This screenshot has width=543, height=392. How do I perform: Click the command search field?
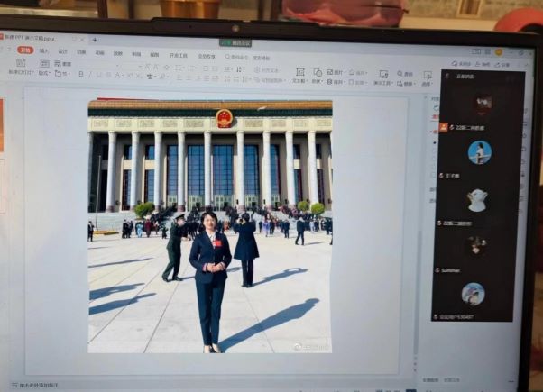click(x=247, y=58)
